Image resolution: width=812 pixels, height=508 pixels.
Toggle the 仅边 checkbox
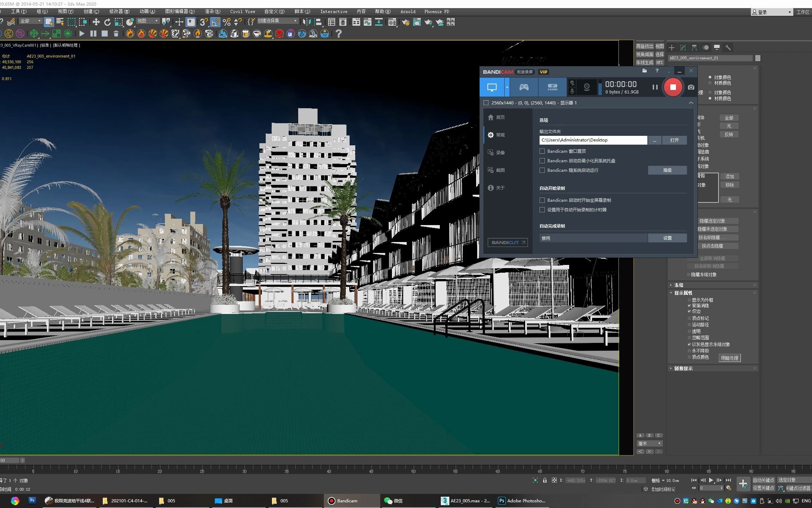pyautogui.click(x=689, y=311)
